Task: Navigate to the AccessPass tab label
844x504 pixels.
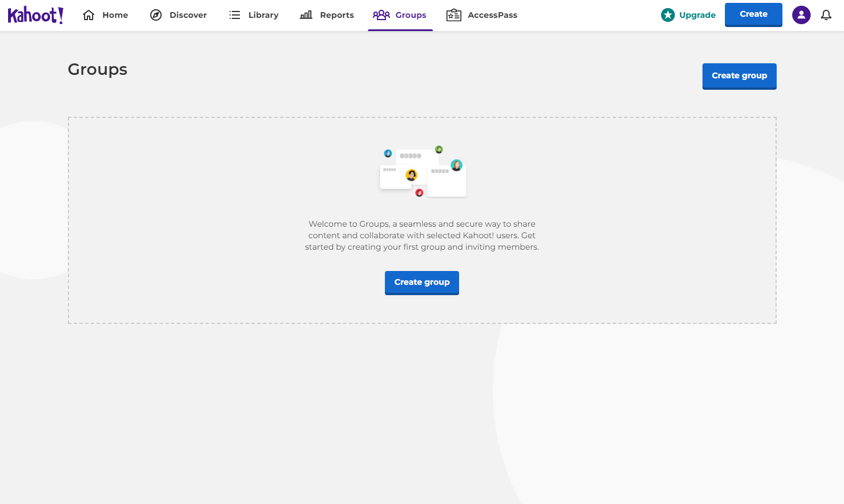Action: coord(492,15)
